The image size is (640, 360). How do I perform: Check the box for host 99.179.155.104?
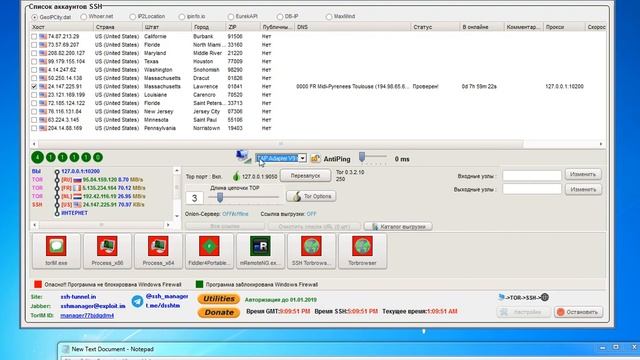pyautogui.click(x=34, y=61)
